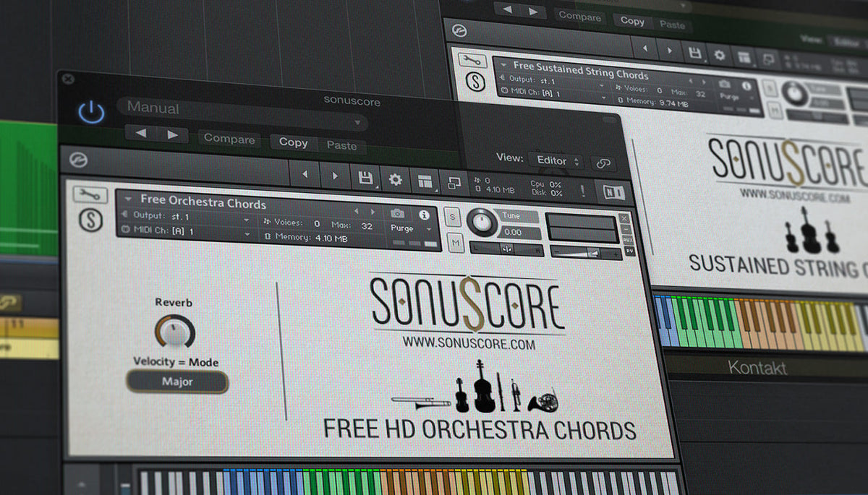Go to previous preset in back plugin window
Image resolution: width=868 pixels, height=495 pixels.
point(506,9)
